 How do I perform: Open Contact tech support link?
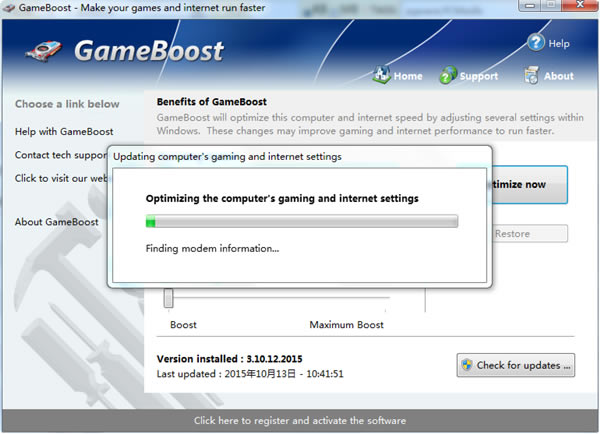(61, 155)
